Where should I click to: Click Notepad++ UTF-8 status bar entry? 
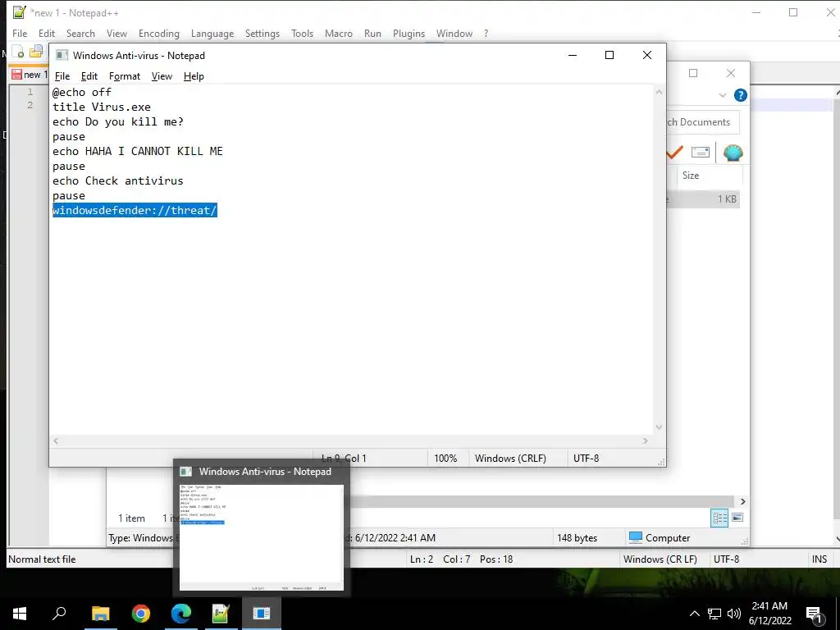point(726,559)
